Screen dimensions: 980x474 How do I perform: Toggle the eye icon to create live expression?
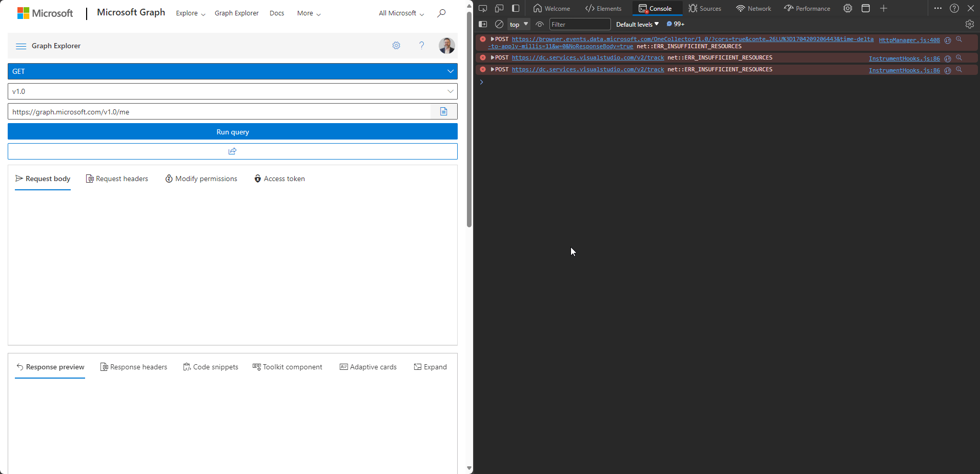pos(540,24)
